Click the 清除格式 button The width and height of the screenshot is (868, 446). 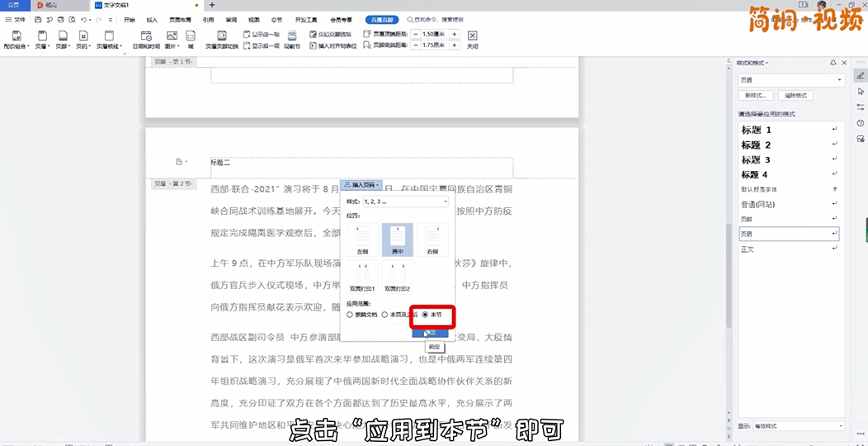coord(796,95)
